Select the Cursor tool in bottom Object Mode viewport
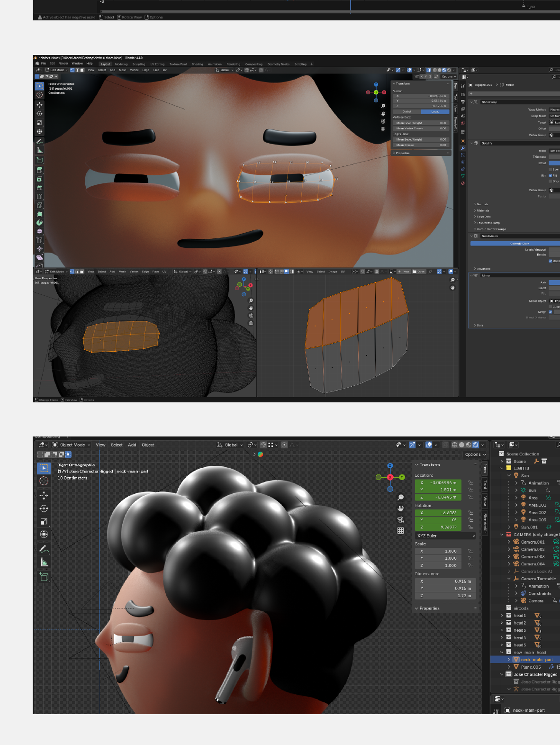Image resolution: width=560 pixels, height=745 pixels. (44, 481)
